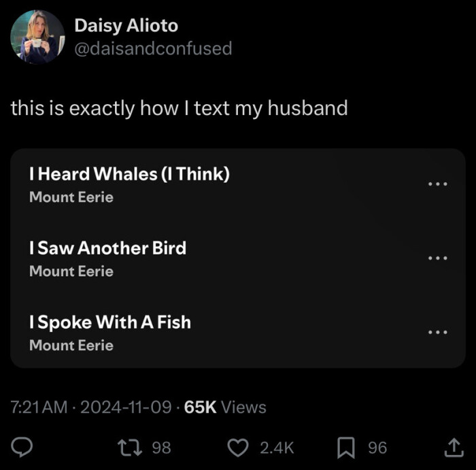Open Daisy Alioto's profile picture
476x470 pixels.
pos(37,37)
